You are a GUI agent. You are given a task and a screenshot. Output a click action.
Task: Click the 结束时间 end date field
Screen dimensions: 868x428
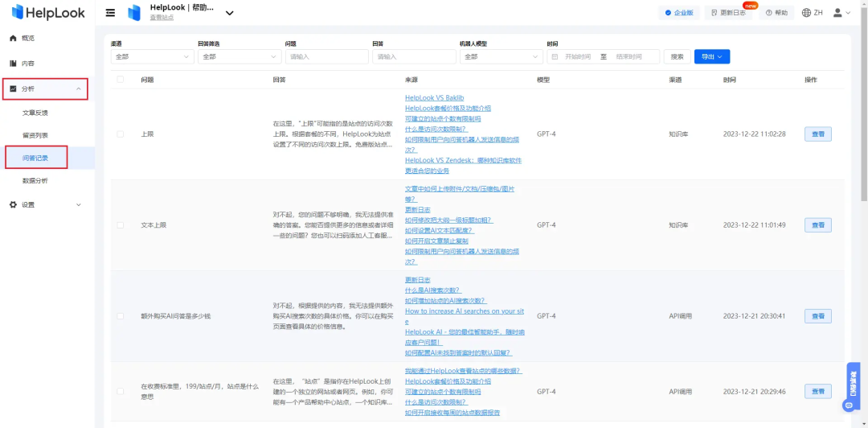628,56
